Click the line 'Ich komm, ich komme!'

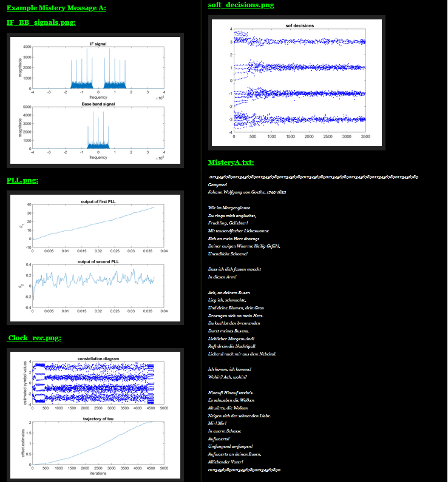pos(230,369)
